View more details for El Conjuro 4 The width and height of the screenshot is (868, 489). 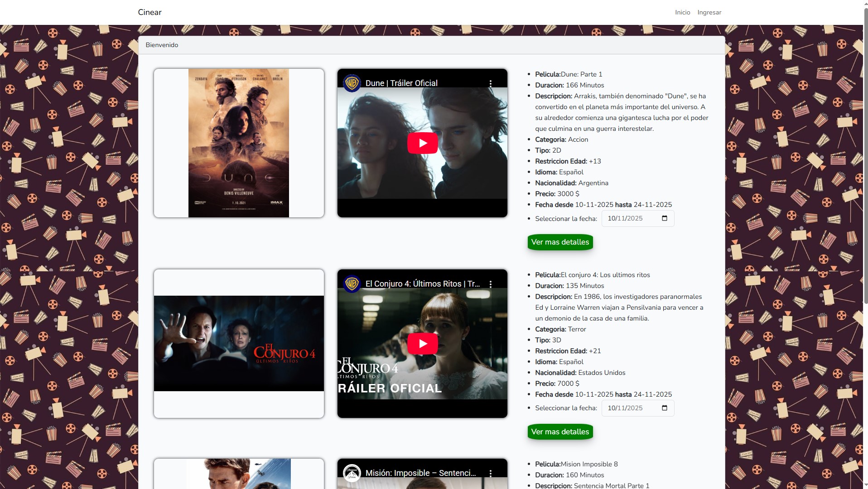560,432
